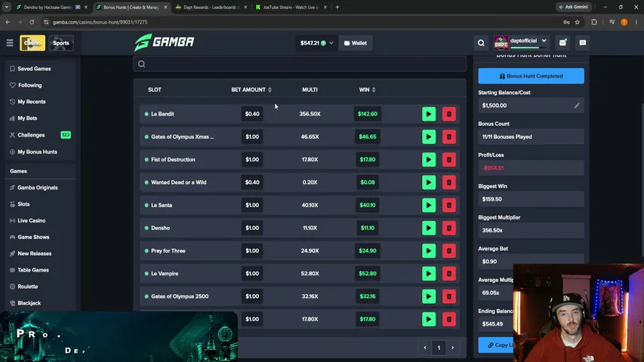This screenshot has width=644, height=362.
Task: Edit the starting balance with pencil icon
Action: point(577,106)
